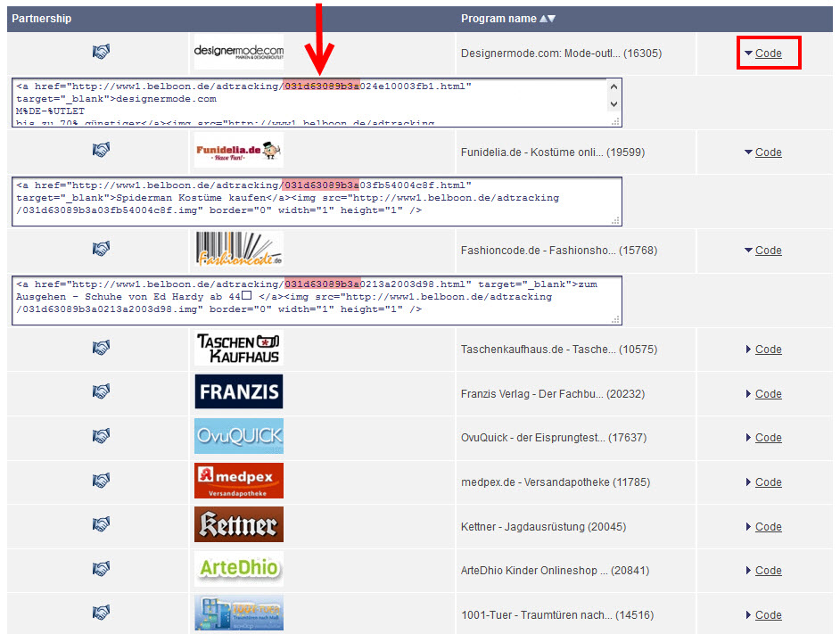Click expand arrow beside Kettner Code
This screenshot has width=840, height=634.
pyautogui.click(x=748, y=527)
